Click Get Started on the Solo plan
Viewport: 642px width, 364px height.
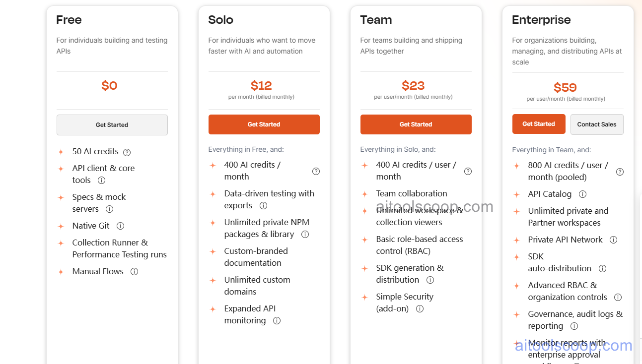[x=264, y=124]
